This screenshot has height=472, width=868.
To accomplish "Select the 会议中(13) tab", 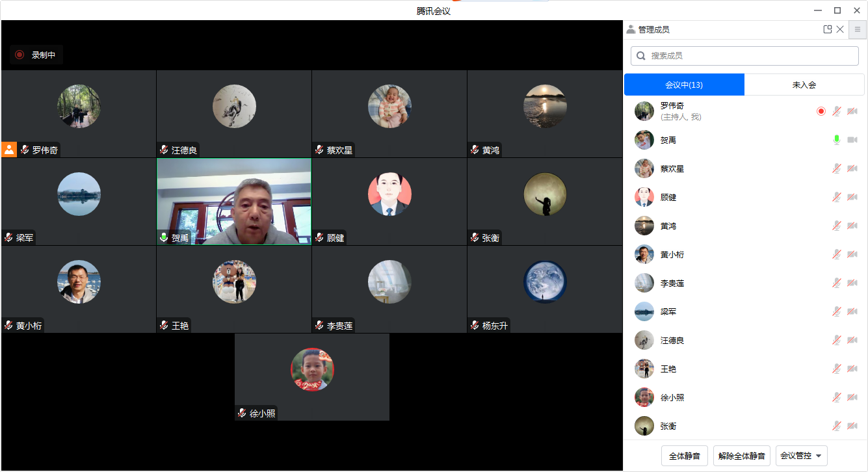I will tap(684, 85).
